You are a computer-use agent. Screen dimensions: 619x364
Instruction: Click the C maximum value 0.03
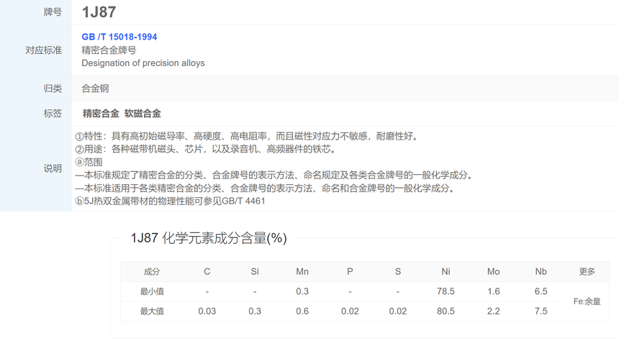[x=207, y=311]
